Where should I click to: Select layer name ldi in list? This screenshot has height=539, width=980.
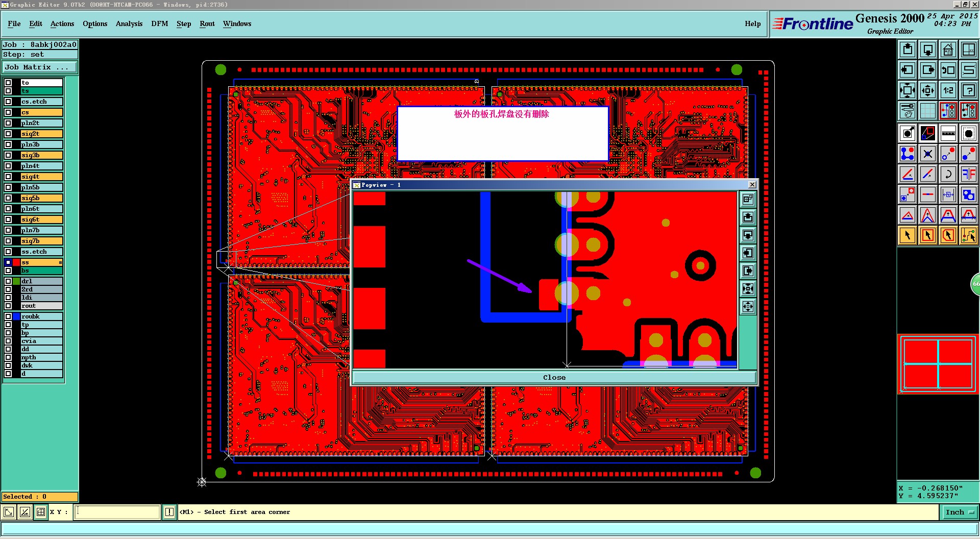pyautogui.click(x=41, y=298)
